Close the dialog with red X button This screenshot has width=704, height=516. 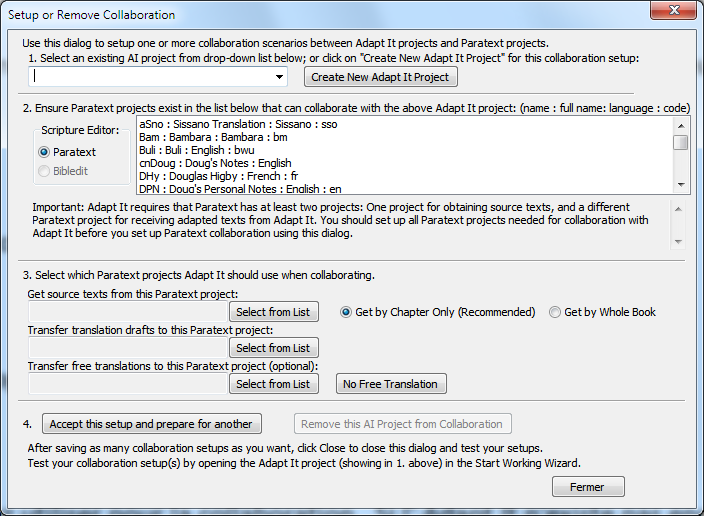(673, 13)
